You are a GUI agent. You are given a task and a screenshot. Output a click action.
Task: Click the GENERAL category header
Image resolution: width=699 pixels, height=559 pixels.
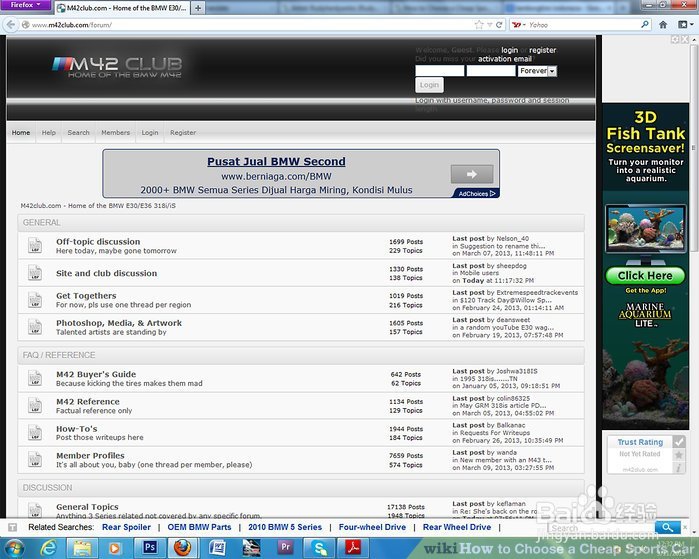(x=301, y=222)
